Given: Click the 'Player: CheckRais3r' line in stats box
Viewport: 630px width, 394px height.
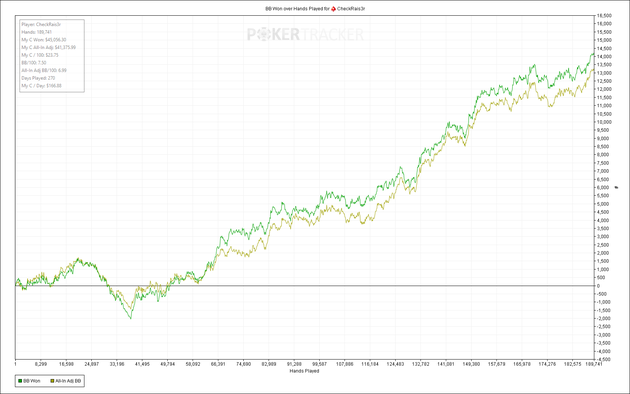Looking at the screenshot, I should point(41,24).
